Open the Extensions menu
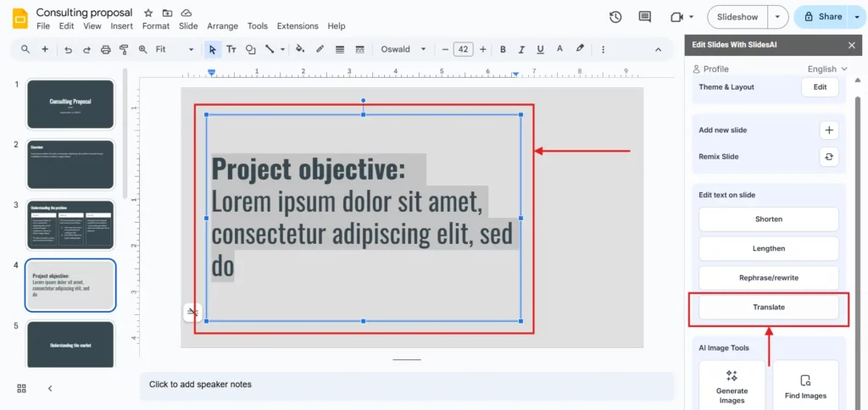868x410 pixels. point(298,26)
